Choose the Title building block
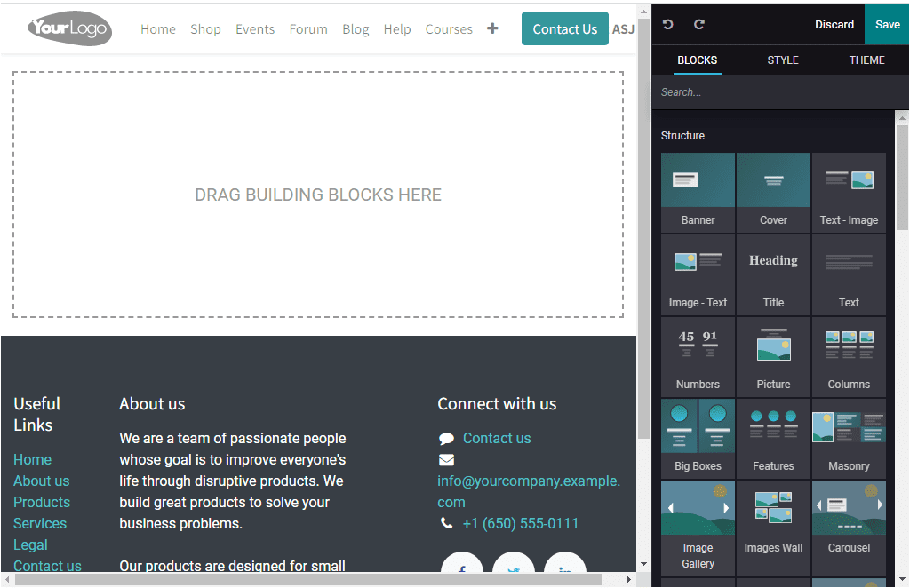910x588 pixels. point(773,274)
